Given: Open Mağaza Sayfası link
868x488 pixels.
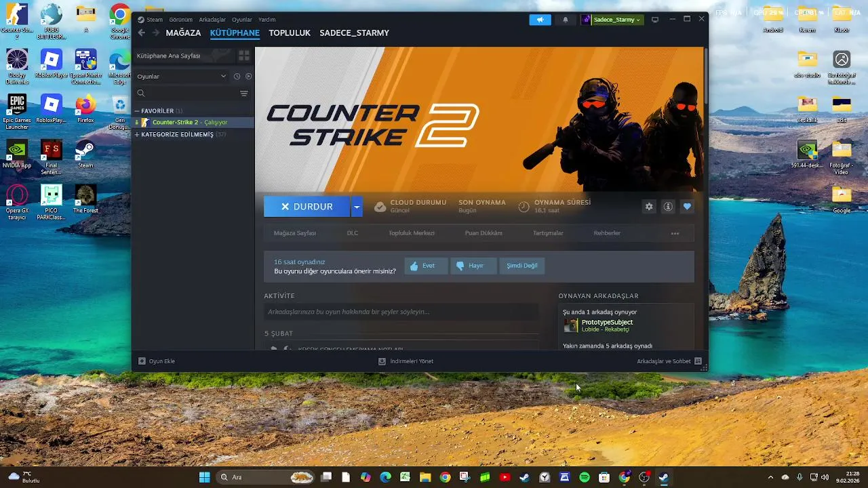Looking at the screenshot, I should tap(295, 233).
